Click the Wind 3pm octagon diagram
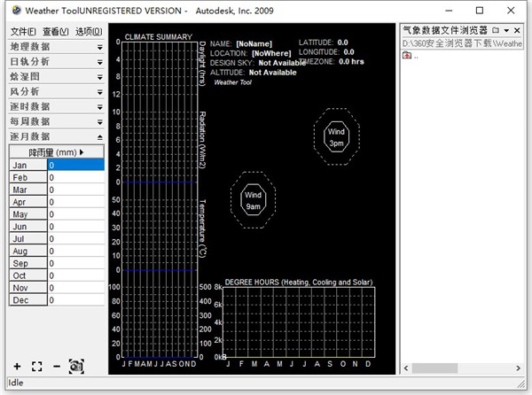Screen dimensions: 532x395 (336, 136)
